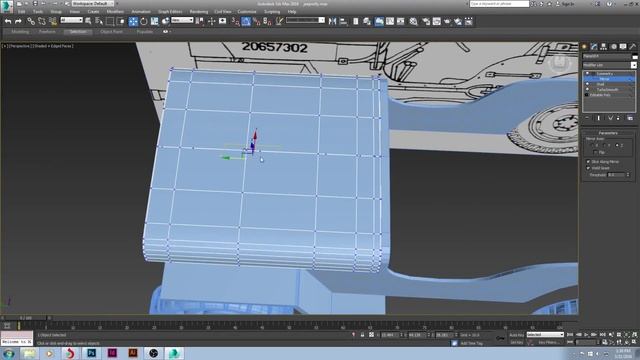Open the Rendering menu

pyautogui.click(x=199, y=12)
